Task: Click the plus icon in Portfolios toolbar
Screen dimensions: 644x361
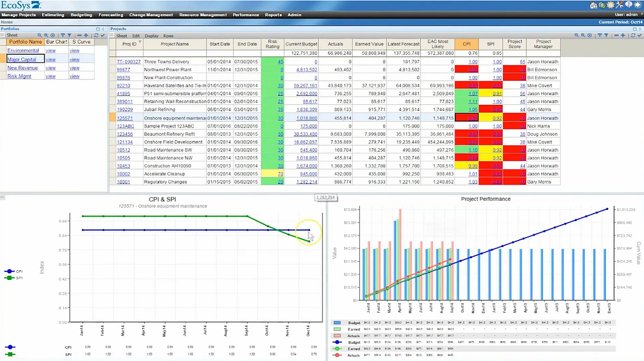Action: tap(86, 35)
